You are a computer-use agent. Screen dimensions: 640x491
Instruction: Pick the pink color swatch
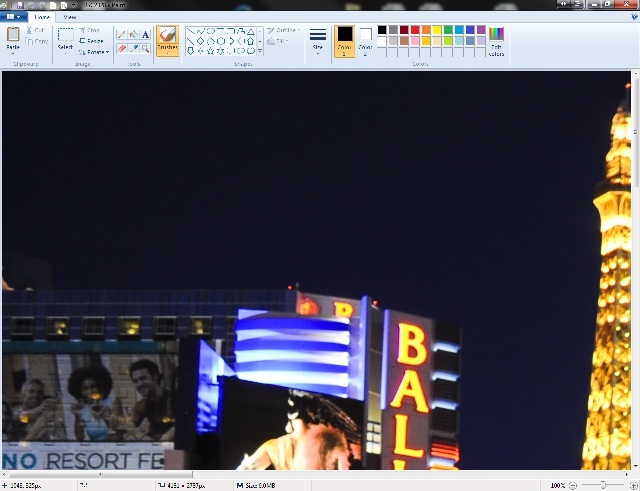415,41
